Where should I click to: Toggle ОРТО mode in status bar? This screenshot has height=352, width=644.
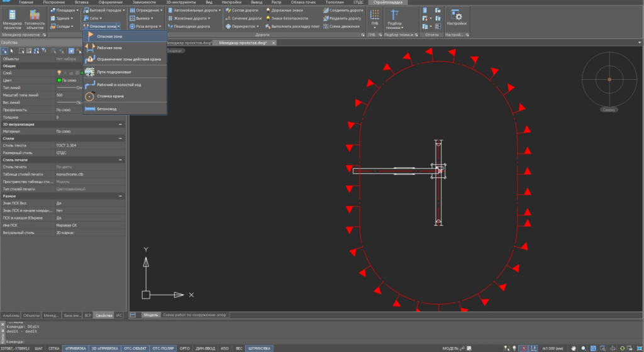(x=184, y=348)
